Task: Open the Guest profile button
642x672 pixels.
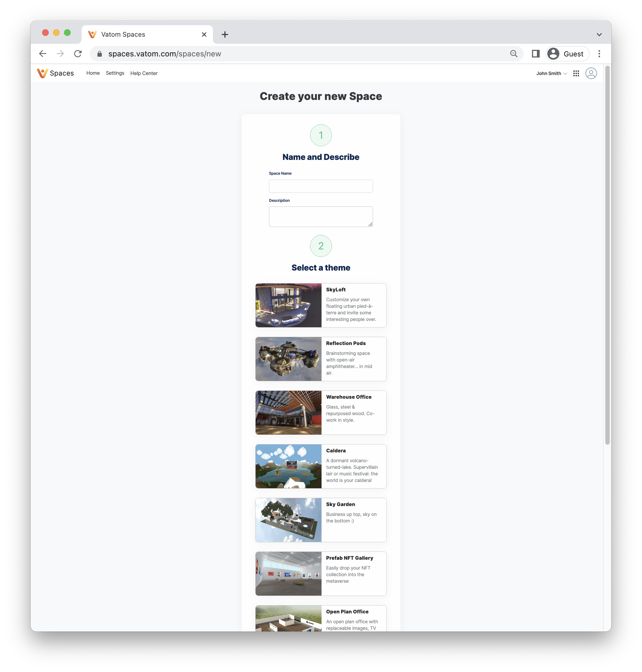Action: (x=567, y=54)
